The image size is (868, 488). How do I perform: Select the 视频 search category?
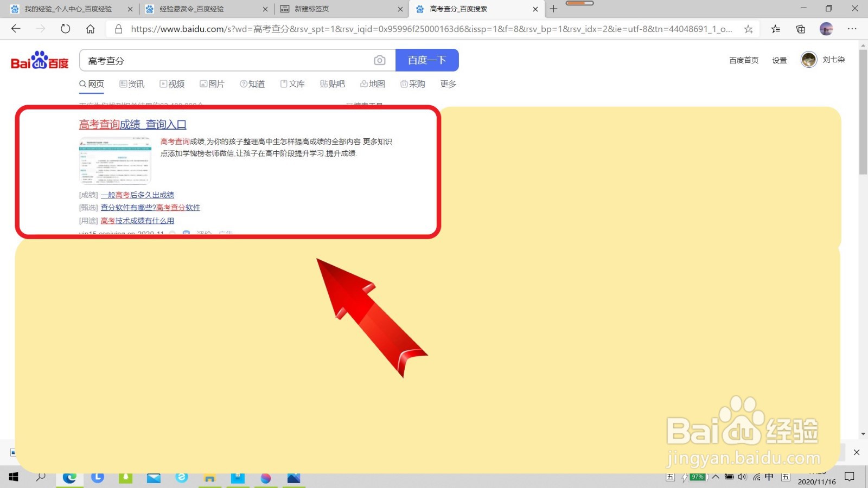point(172,84)
